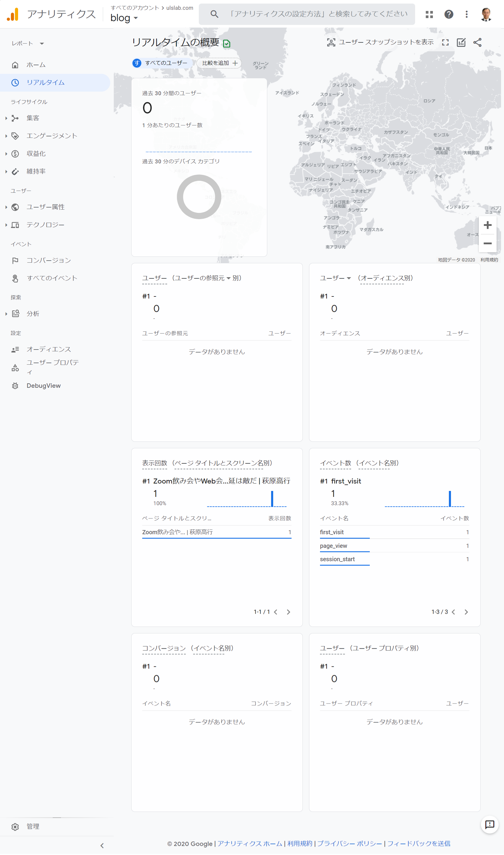Collapse the left sidebar with the chevron
The height and width of the screenshot is (855, 504).
click(x=102, y=846)
